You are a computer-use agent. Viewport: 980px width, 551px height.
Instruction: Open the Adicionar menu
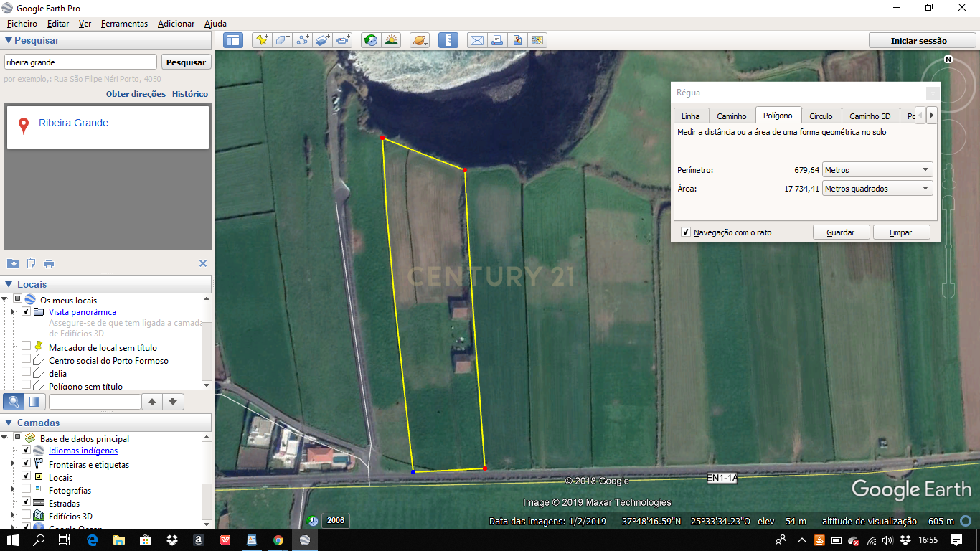coord(176,24)
